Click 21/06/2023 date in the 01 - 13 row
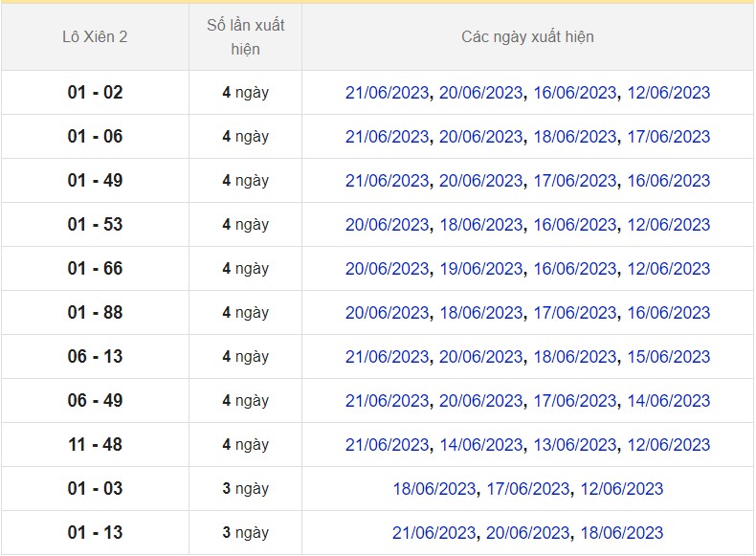 tap(434, 533)
